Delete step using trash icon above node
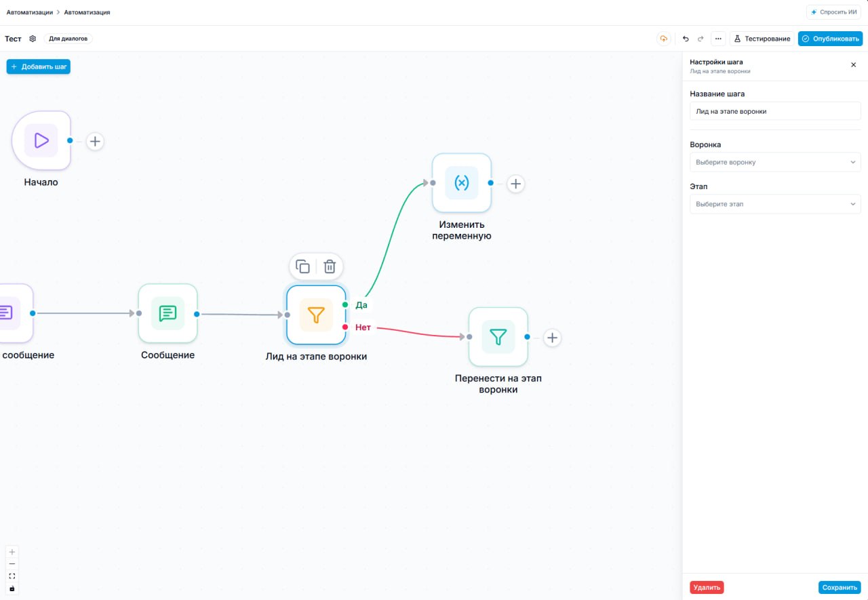 pos(330,266)
